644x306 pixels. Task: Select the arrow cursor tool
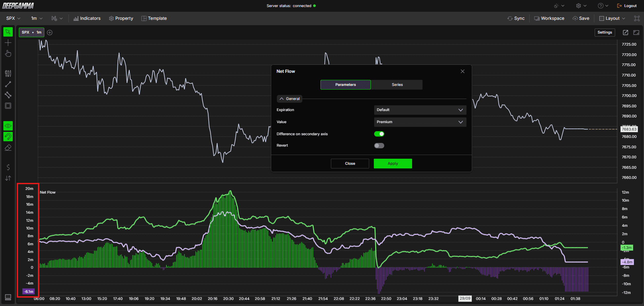(x=8, y=32)
